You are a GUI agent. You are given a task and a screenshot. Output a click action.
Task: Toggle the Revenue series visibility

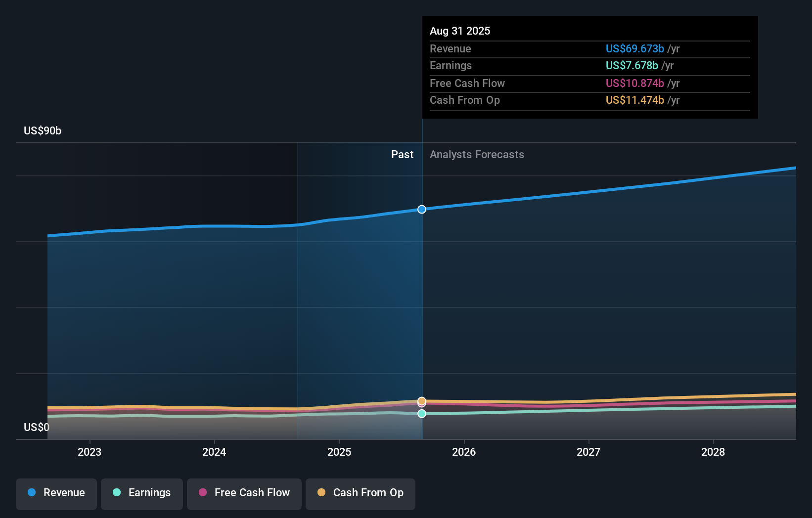(x=56, y=494)
